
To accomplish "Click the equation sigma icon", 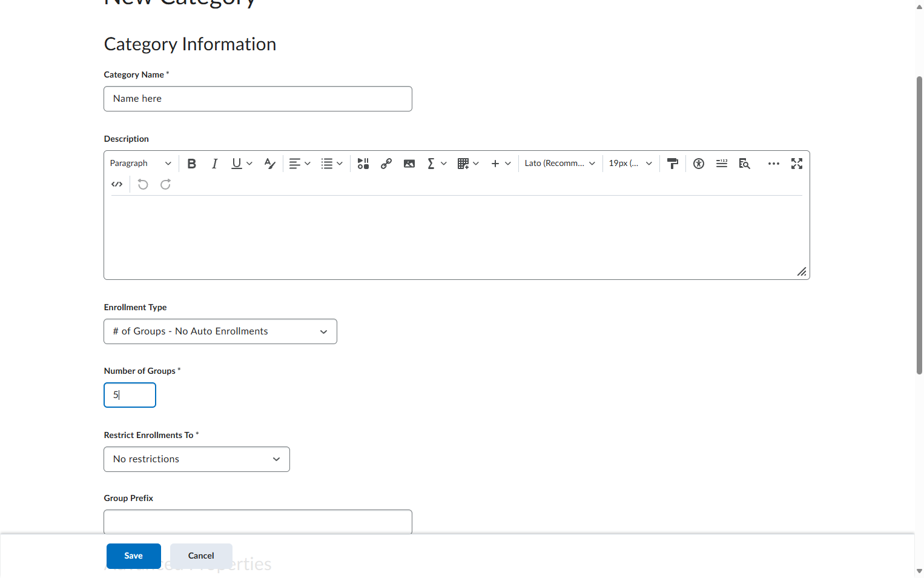I will (x=431, y=164).
